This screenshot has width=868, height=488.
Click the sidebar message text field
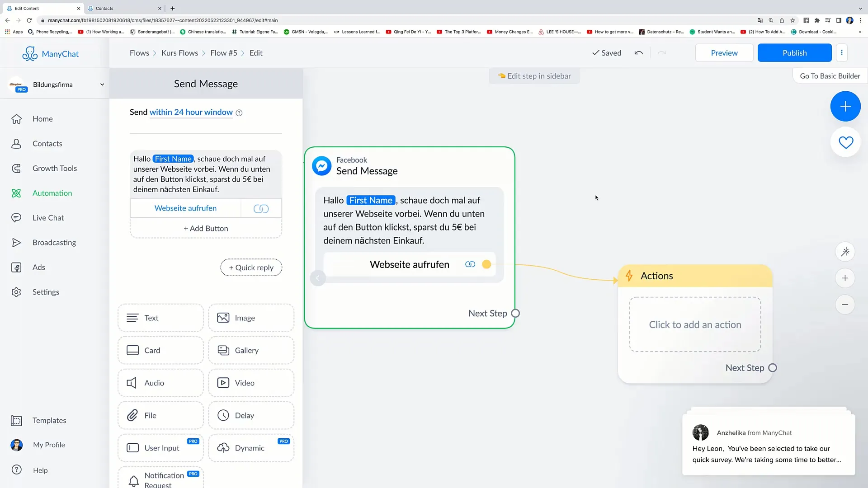pyautogui.click(x=206, y=174)
